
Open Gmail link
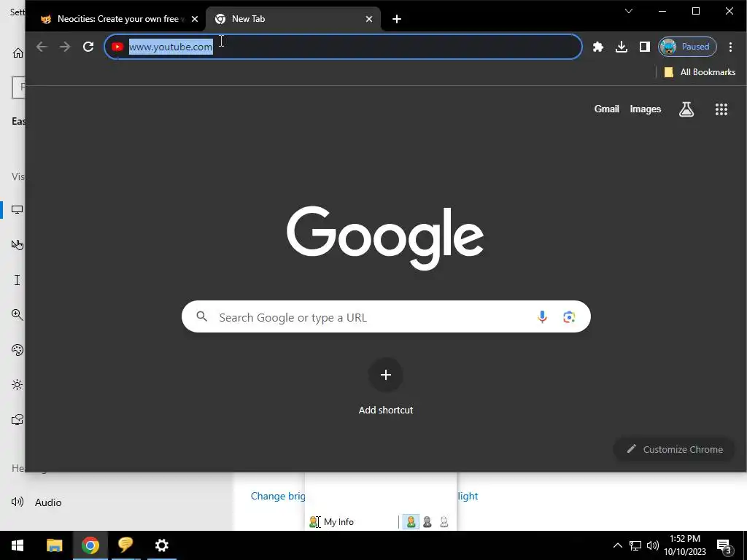tap(606, 109)
